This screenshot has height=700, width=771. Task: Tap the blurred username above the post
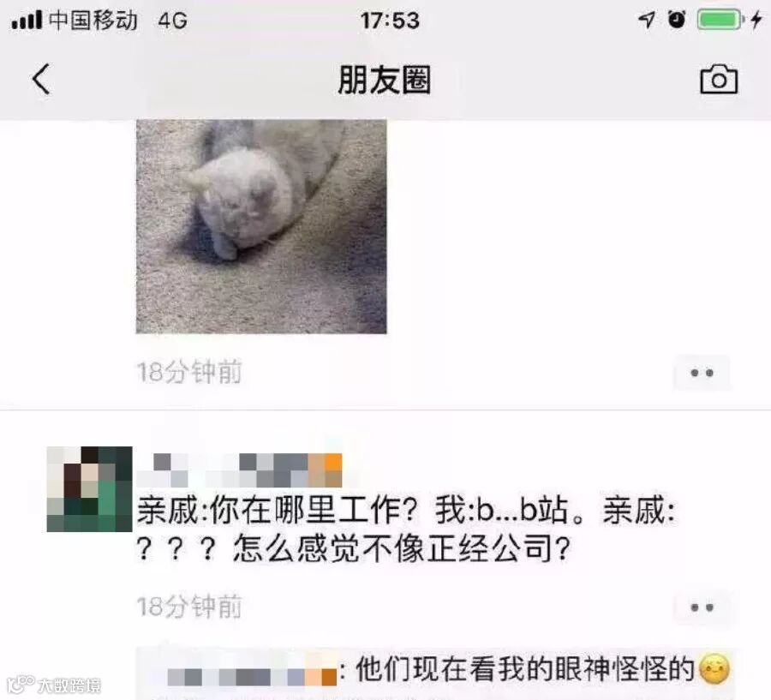click(x=240, y=470)
